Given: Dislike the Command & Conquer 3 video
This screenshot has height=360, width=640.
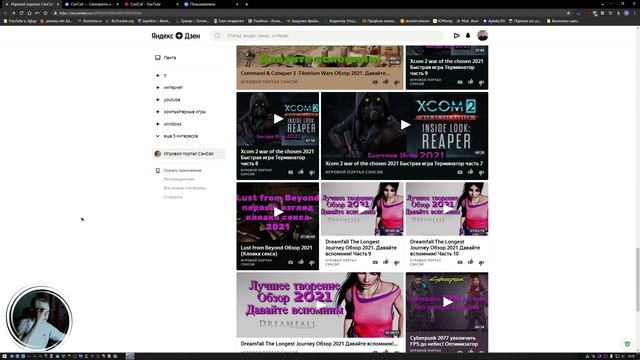Looking at the screenshot, I should coord(396,82).
